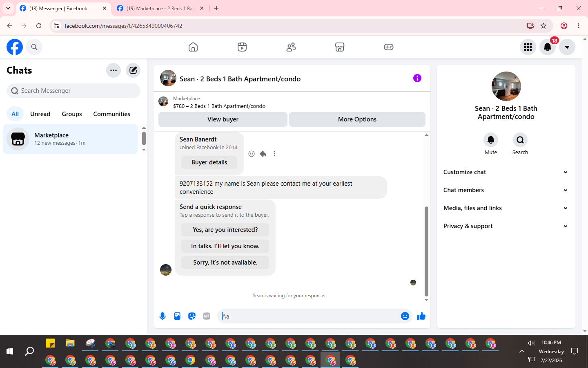Select the All chats filter tab

(x=15, y=114)
